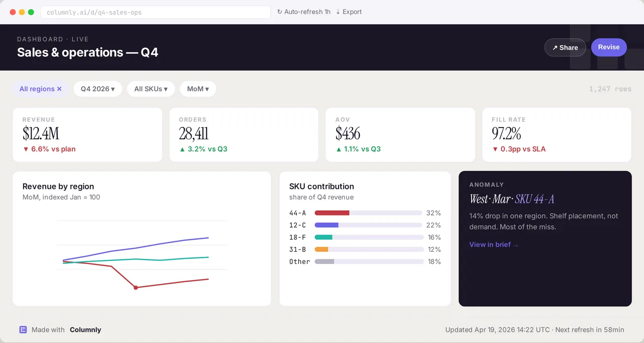Focus the columnly.ai URL address field
Screen dimensions: 644x343
click(x=155, y=12)
